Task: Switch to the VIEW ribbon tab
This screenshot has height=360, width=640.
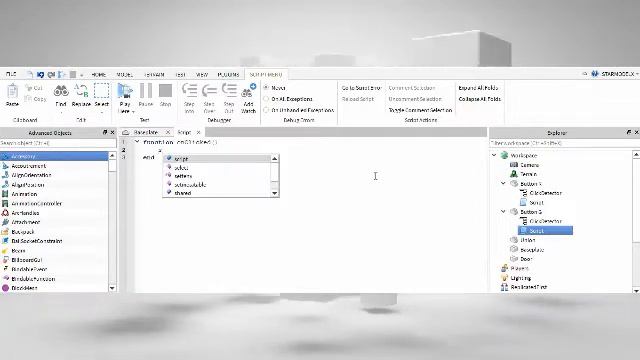Action: [202, 75]
